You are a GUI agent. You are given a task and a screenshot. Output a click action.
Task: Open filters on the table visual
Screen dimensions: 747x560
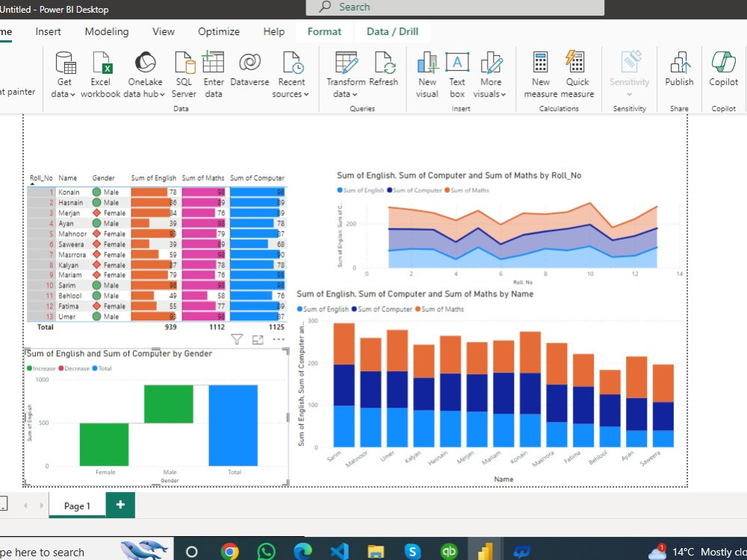coord(237,339)
